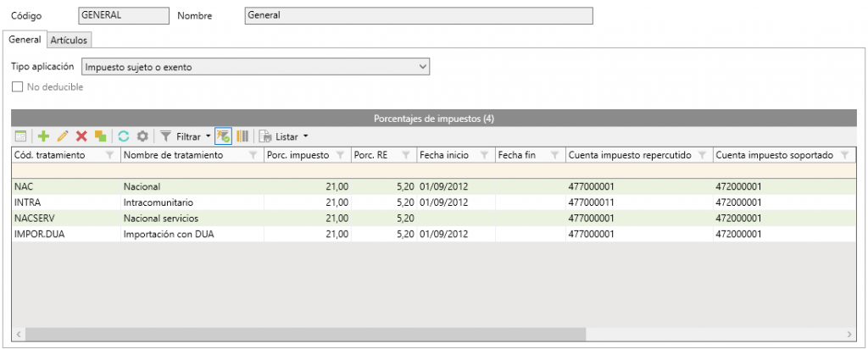This screenshot has width=868, height=349.
Task: Expand the Filtrar dropdown arrow
Action: 209,136
